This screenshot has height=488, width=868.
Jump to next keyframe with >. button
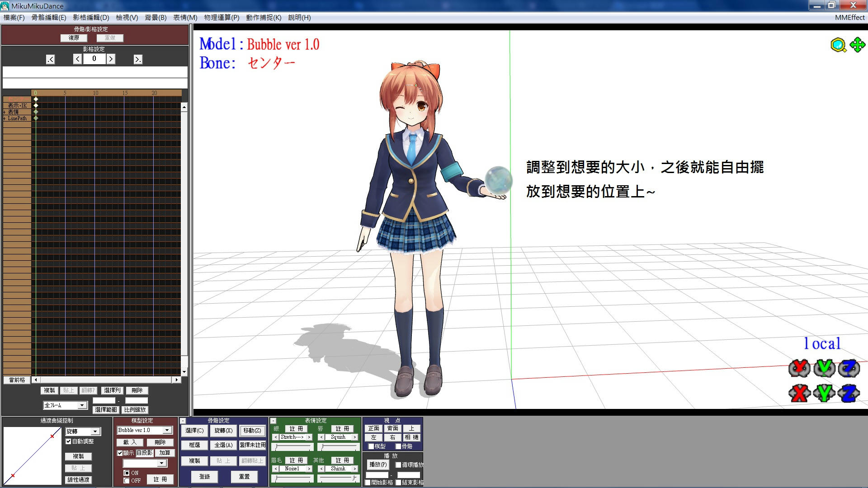click(138, 59)
